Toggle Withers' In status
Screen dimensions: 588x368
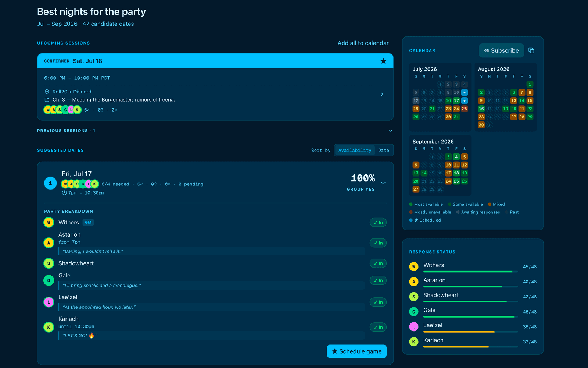pyautogui.click(x=378, y=223)
